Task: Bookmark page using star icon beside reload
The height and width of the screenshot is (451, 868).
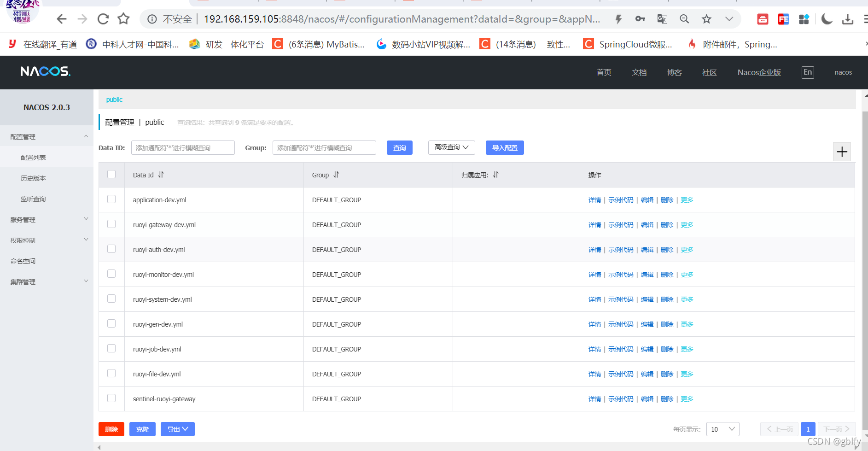Action: [x=123, y=19]
